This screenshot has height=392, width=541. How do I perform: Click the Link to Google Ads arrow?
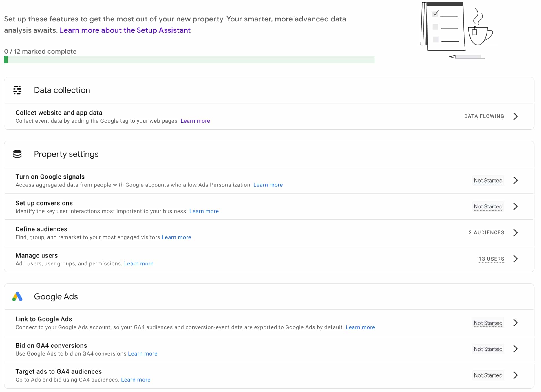pos(516,323)
